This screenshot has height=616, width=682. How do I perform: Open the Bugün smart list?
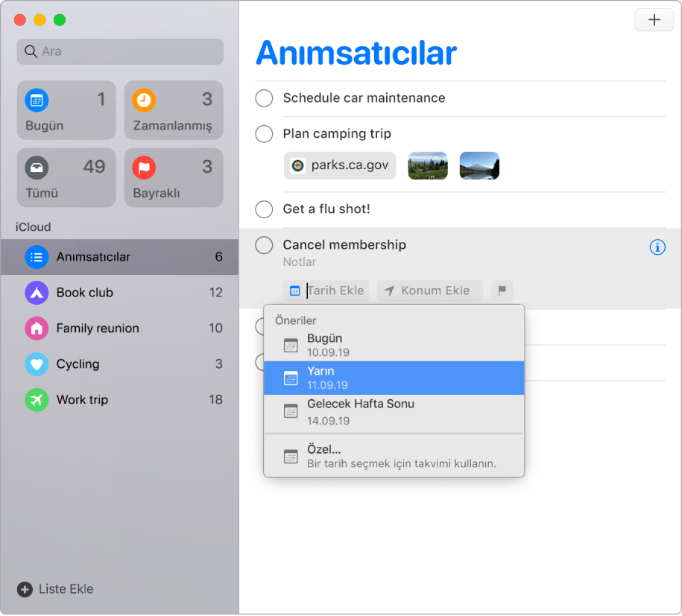pyautogui.click(x=66, y=110)
